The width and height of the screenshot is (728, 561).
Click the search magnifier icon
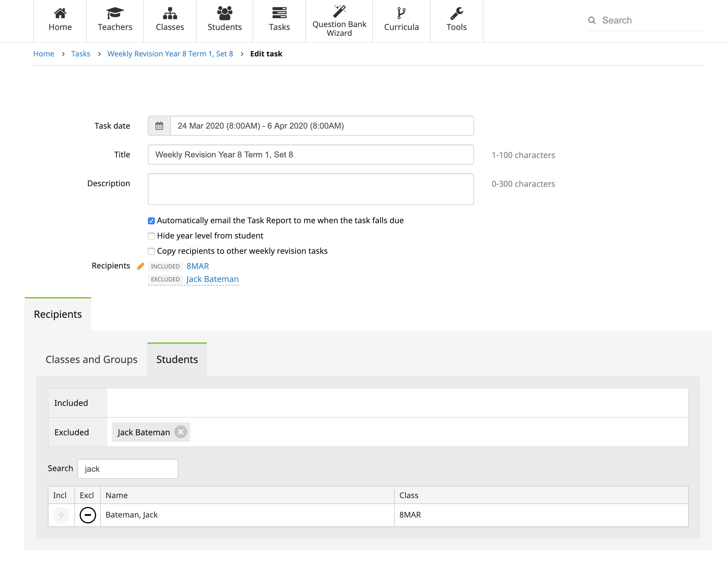click(x=592, y=20)
